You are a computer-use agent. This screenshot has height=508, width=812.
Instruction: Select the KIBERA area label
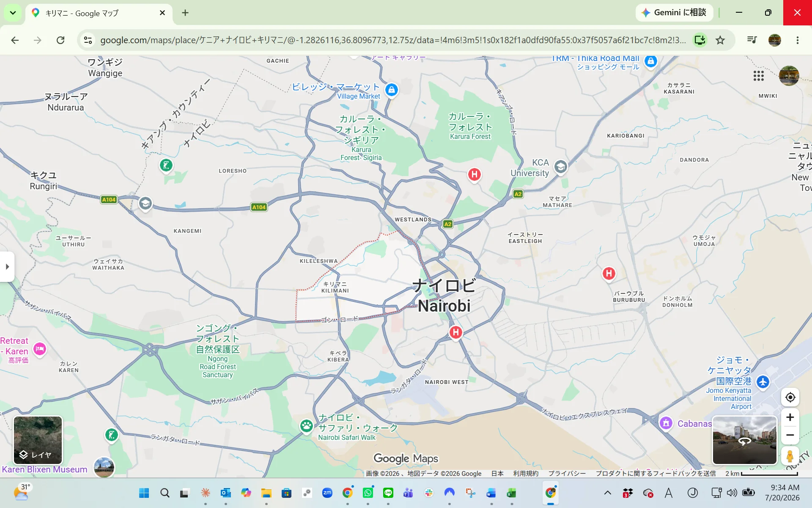338,356
